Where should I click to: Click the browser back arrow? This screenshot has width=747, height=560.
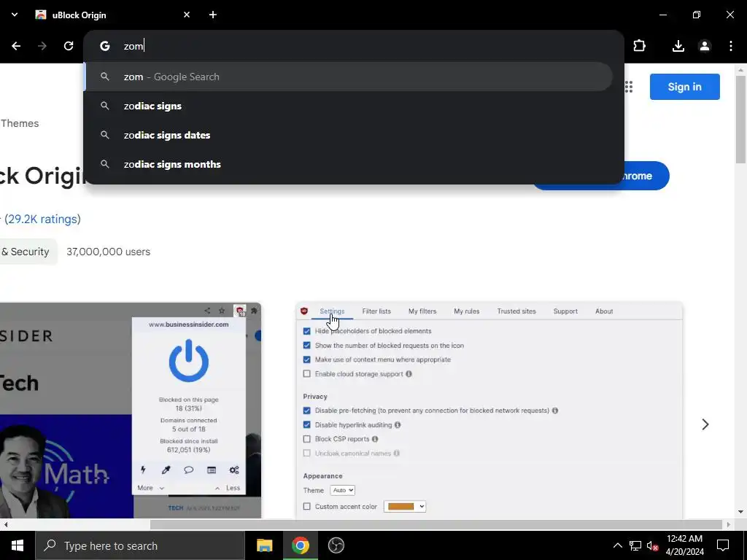(x=16, y=46)
